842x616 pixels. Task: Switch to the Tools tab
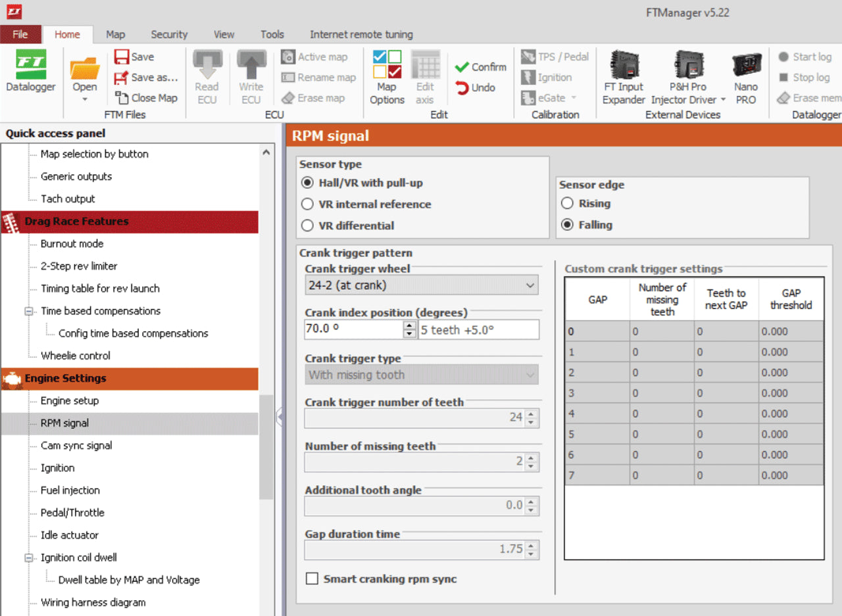[272, 34]
